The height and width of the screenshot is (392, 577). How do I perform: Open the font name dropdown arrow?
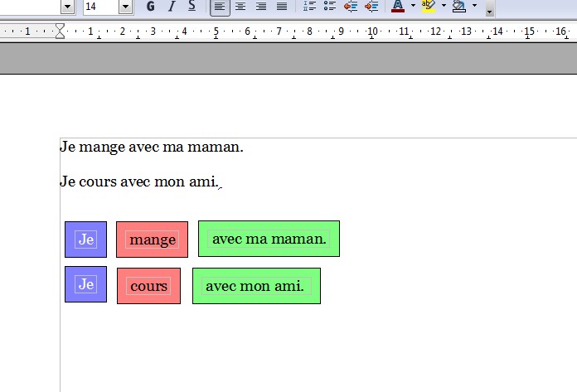(68, 7)
